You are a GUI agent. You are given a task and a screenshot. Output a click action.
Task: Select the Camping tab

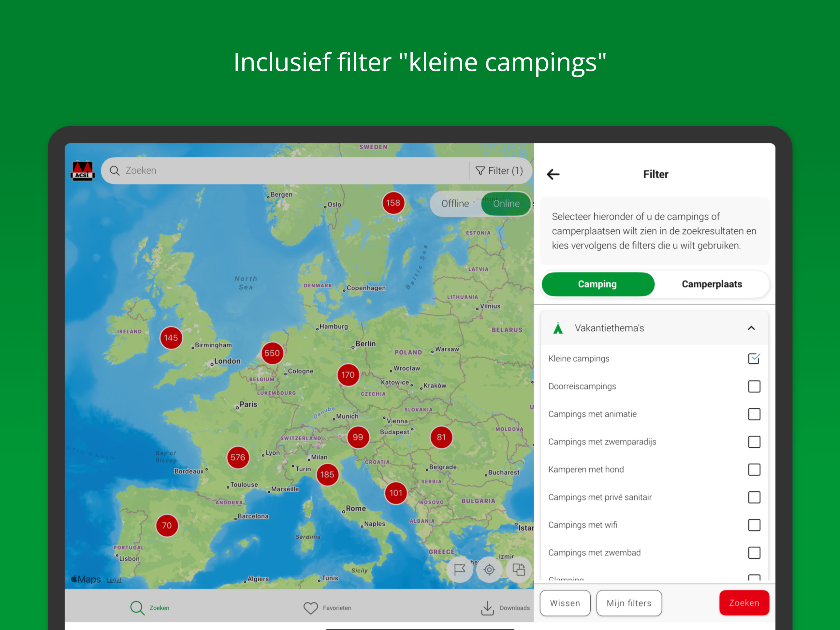[597, 284]
